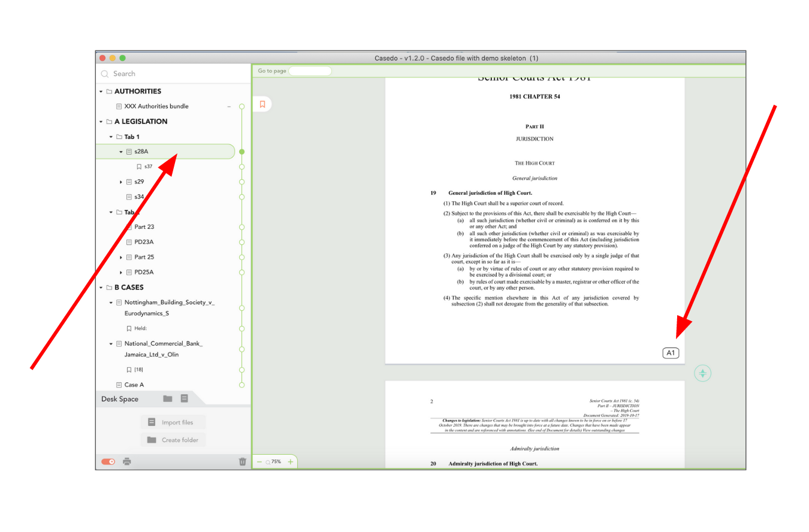Click the 75% zoom value
This screenshot has width=809, height=532.
[276, 462]
